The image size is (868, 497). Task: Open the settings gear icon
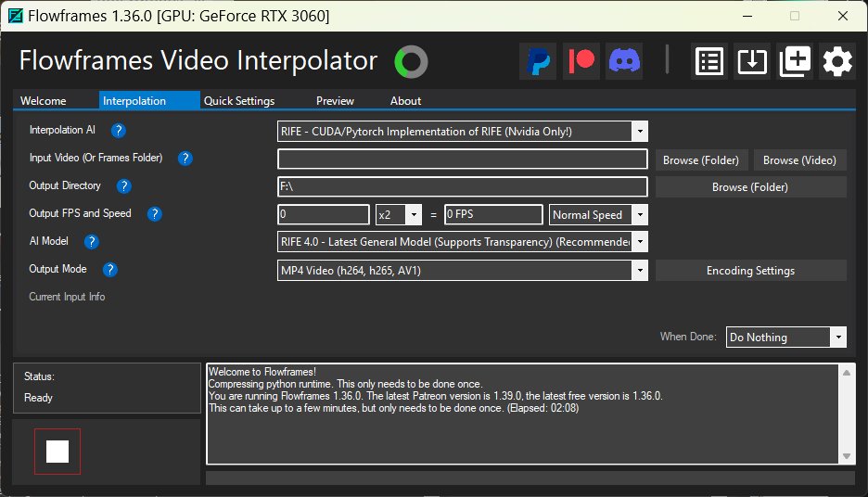(837, 61)
